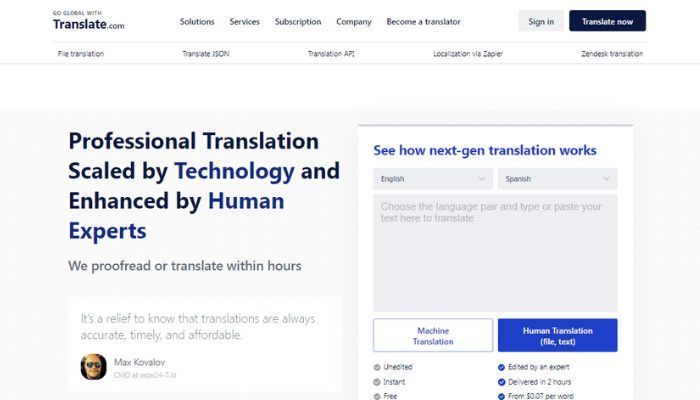Open the Subscription menu
The height and width of the screenshot is (400, 700).
pyautogui.click(x=298, y=21)
